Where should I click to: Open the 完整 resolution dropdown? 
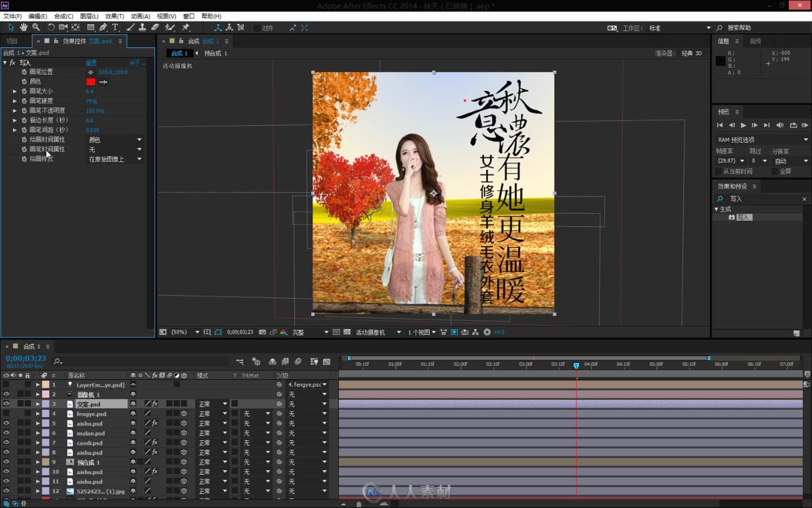310,332
